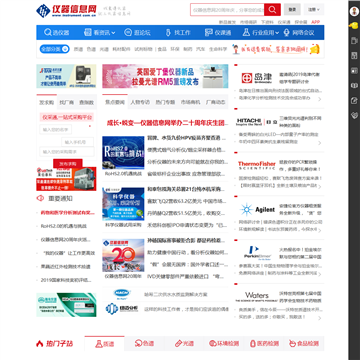
Task: Click the open-book icon in dark sidebar
Action: click(354, 86)
